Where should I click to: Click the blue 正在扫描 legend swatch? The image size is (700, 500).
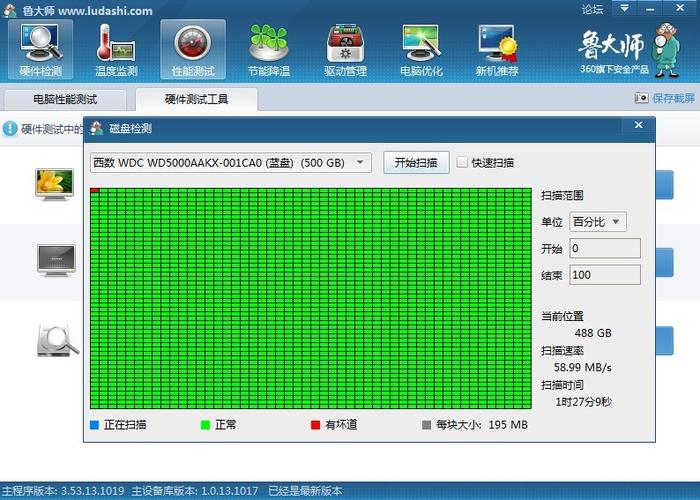(94, 425)
